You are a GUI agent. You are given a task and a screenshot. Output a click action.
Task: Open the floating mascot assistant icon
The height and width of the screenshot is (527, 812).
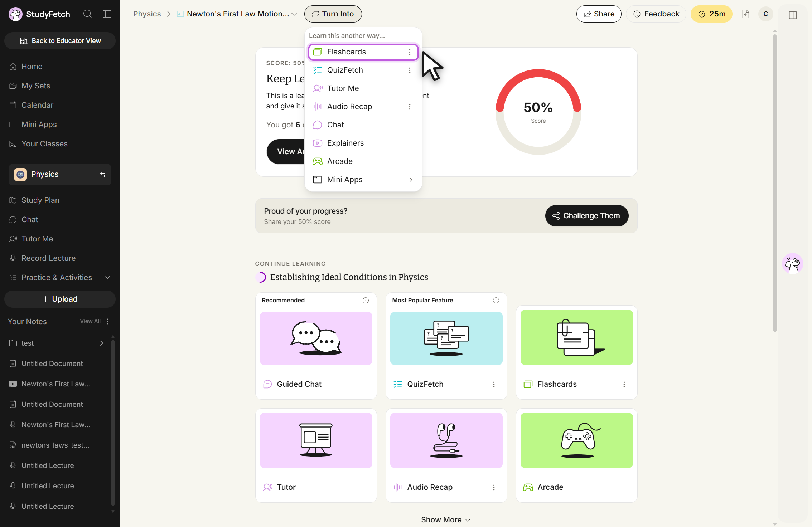[792, 264]
